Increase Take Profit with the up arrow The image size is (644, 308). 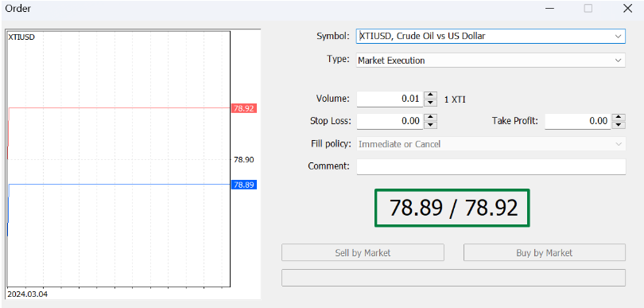click(619, 118)
